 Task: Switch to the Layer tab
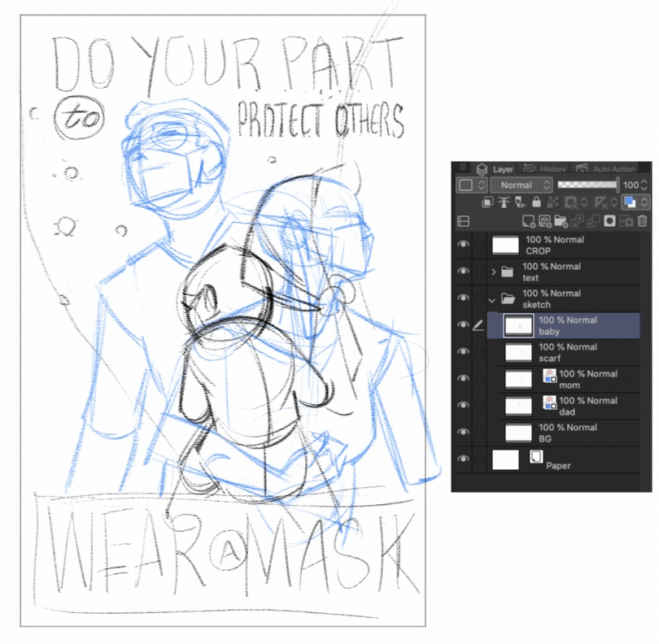[x=495, y=169]
